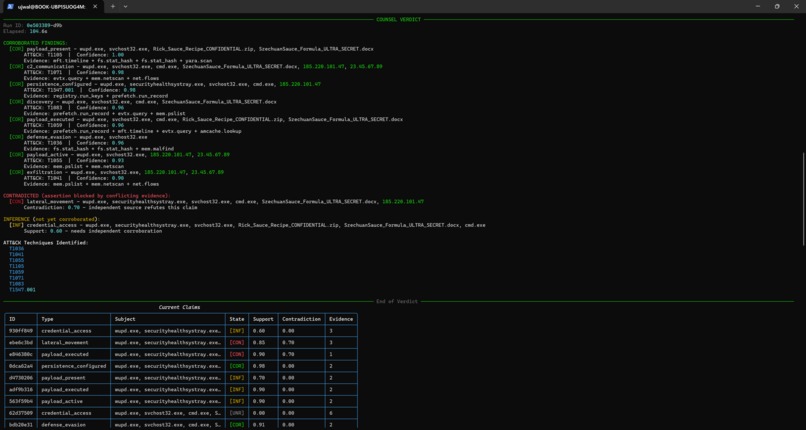Click T1041 in the identified techniques list
Image resolution: width=806 pixels, height=430 pixels.
pyautogui.click(x=16, y=255)
